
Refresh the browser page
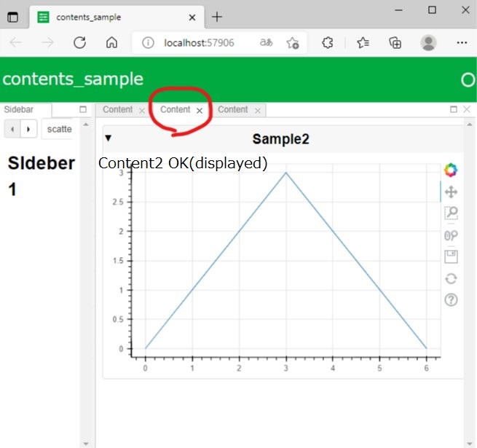(80, 43)
